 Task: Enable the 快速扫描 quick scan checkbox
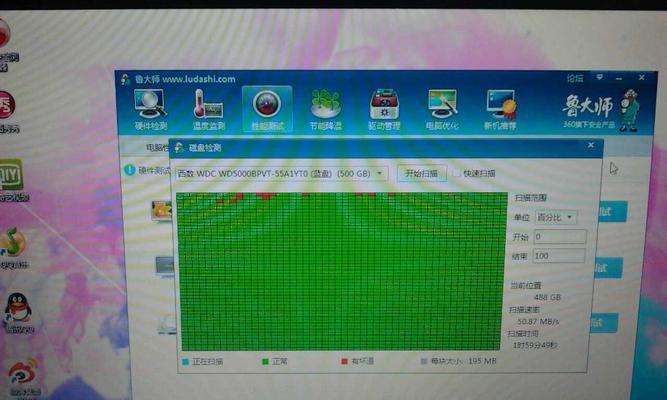pos(456,173)
